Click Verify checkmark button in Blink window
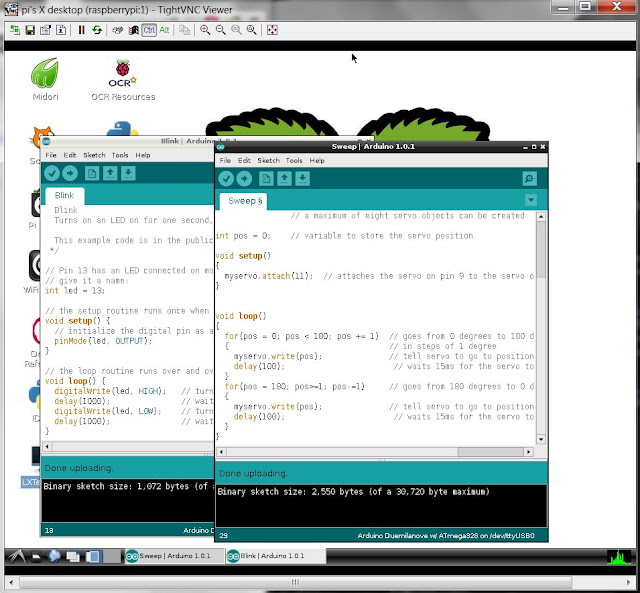This screenshot has height=593, width=640. coord(52,173)
